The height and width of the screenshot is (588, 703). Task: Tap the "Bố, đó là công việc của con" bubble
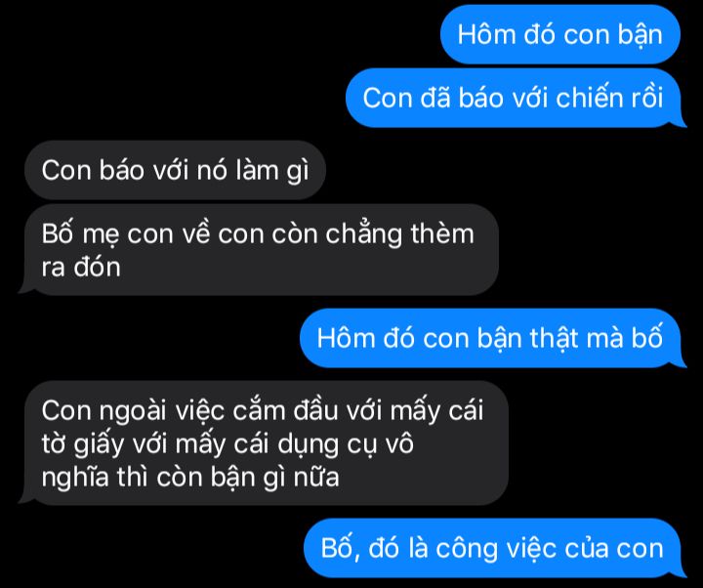pyautogui.click(x=494, y=548)
